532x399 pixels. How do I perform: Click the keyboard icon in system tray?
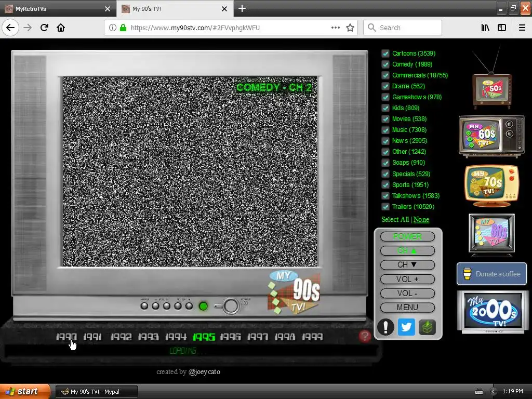[478, 392]
